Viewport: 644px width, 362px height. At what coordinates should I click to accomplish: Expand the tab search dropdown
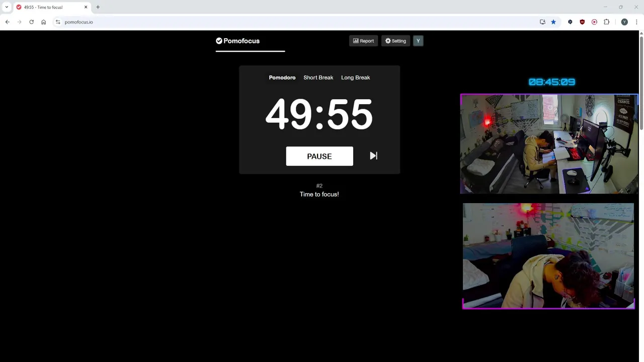[7, 7]
